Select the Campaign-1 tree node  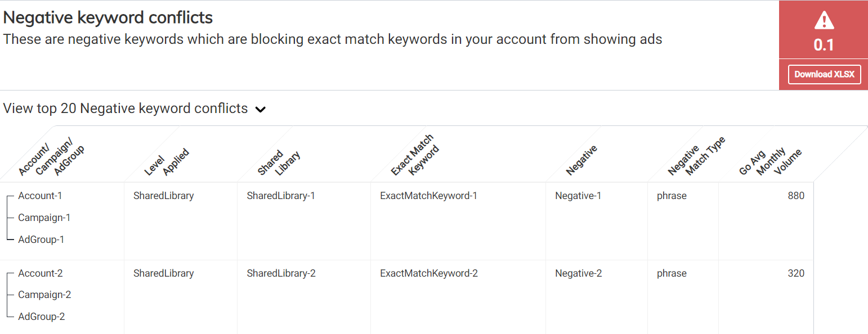tap(44, 218)
